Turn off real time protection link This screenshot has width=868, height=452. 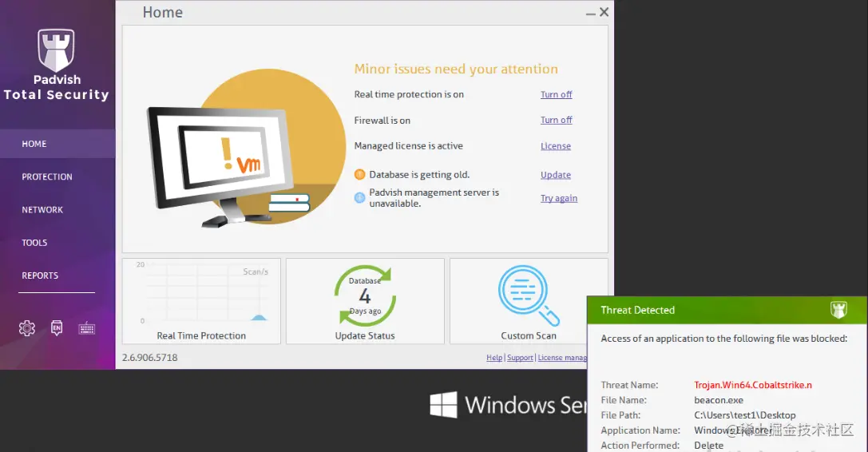click(557, 95)
